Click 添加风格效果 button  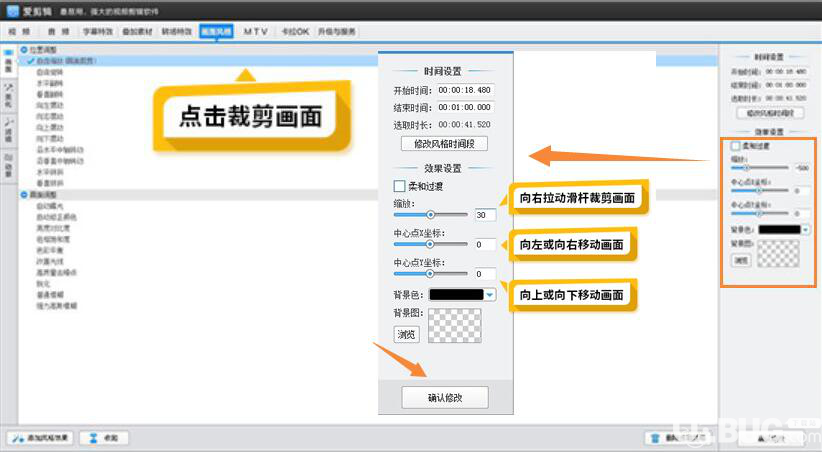pos(40,438)
